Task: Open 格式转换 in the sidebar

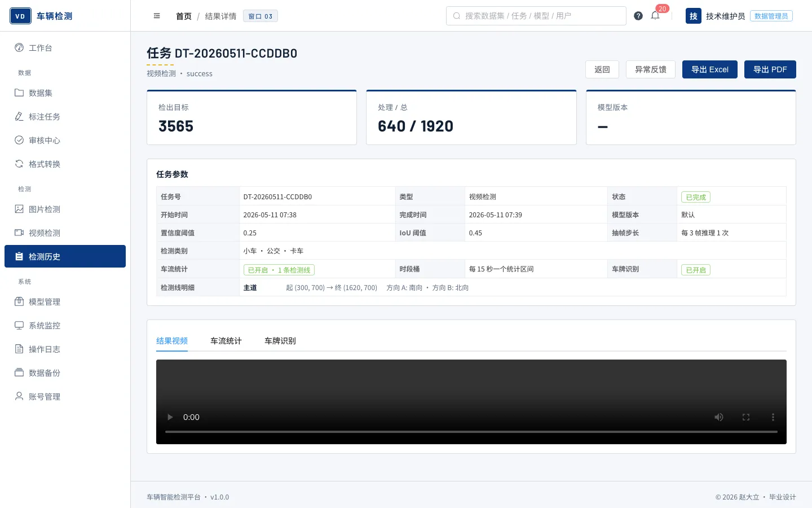Action: click(65, 164)
